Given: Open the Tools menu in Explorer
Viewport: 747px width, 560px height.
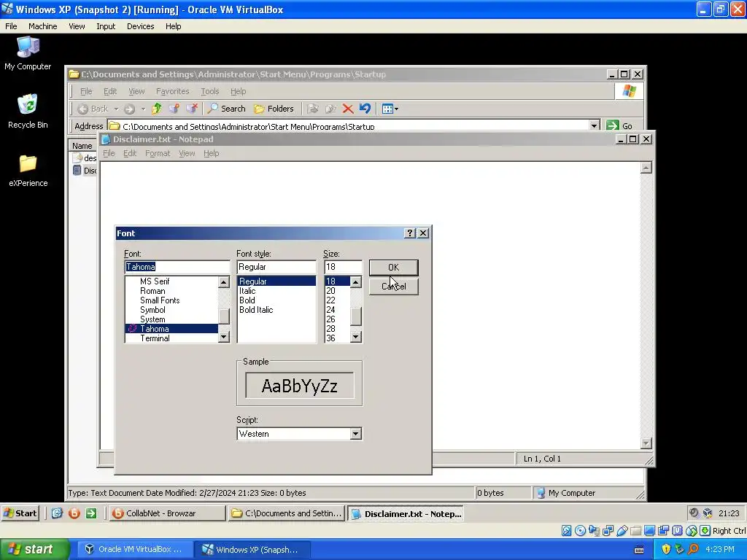Looking at the screenshot, I should coord(209,91).
